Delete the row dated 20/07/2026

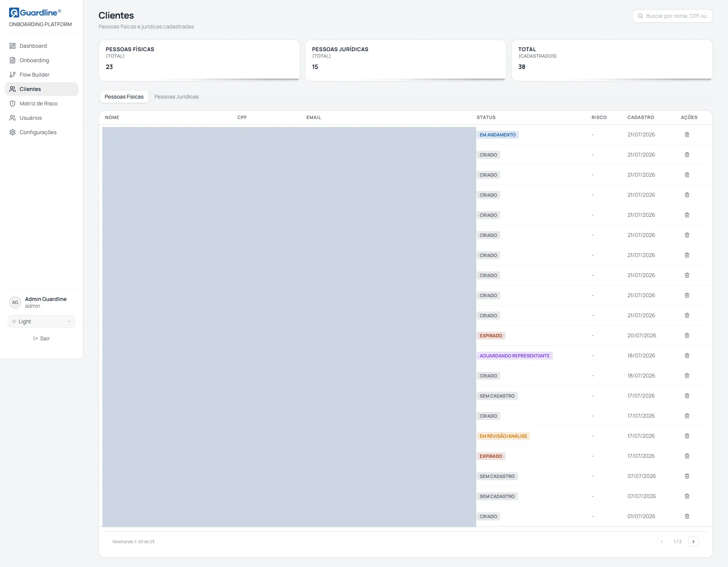[x=687, y=335]
